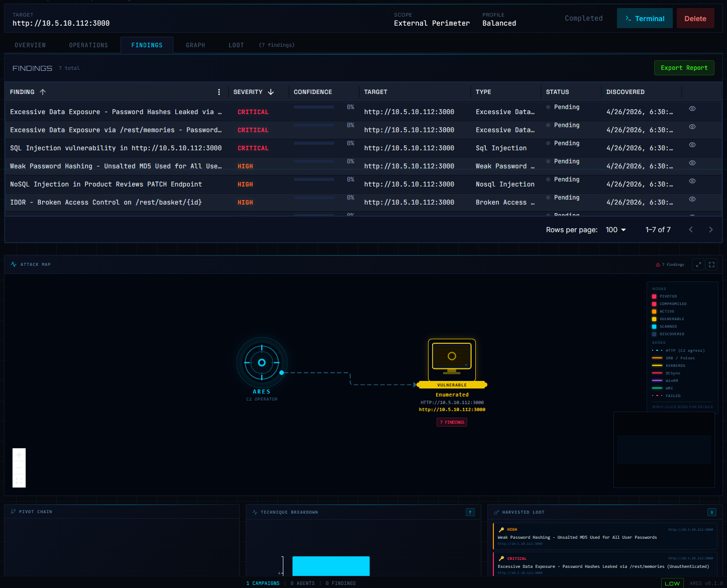Switch to the OVERVIEW tab
Viewport: 727px width, 588px height.
(x=30, y=45)
